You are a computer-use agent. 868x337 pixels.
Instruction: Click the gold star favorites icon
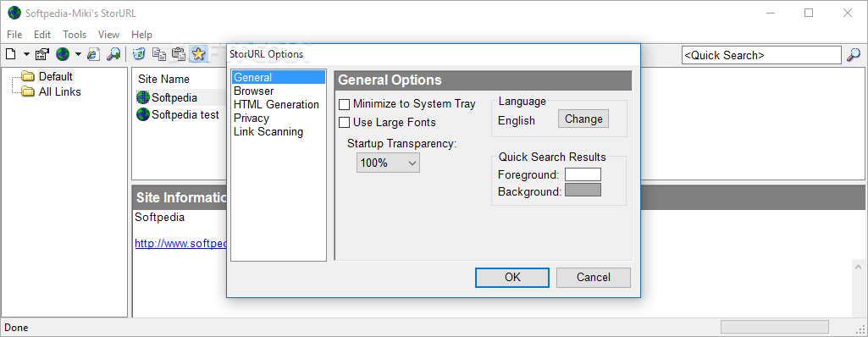198,54
